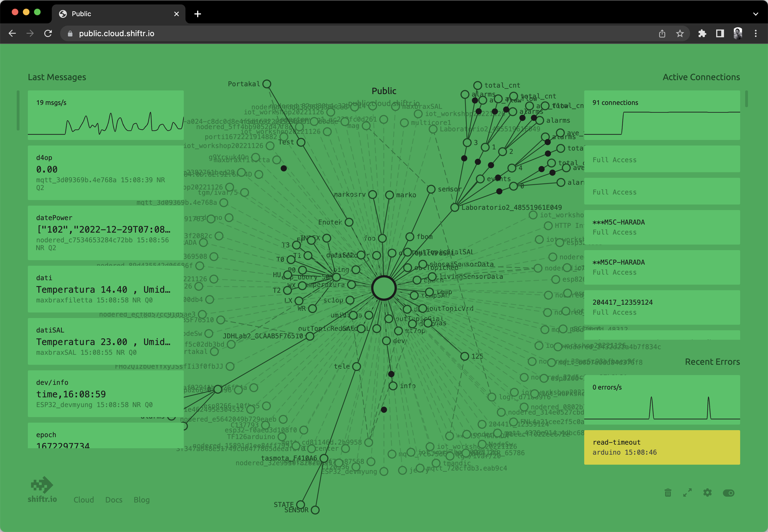The width and height of the screenshot is (768, 532).
Task: Click the browser back arrow
Action: (x=12, y=33)
